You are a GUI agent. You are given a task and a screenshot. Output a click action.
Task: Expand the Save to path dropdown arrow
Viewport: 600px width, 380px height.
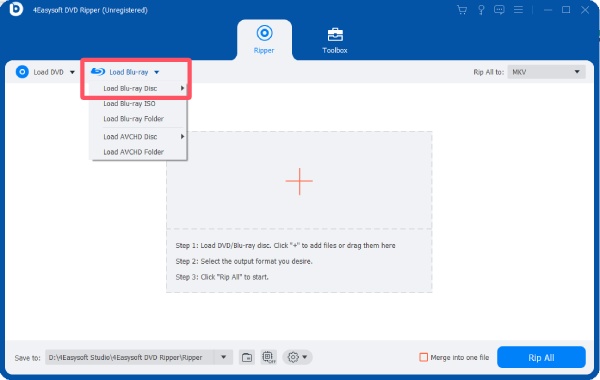click(223, 357)
